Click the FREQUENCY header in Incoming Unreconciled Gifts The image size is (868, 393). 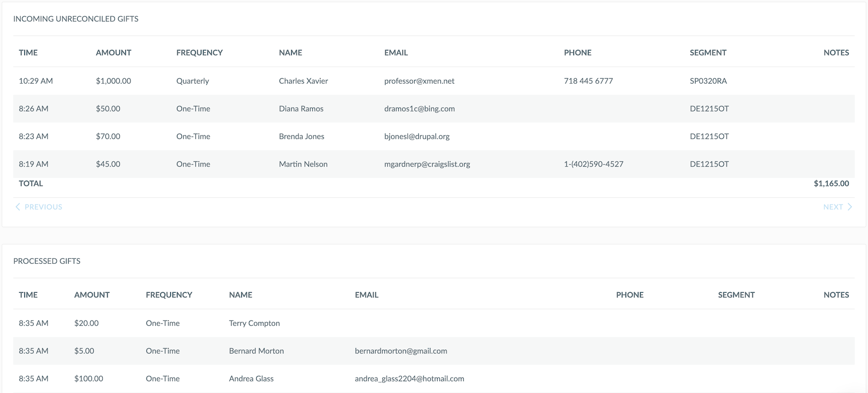(x=200, y=53)
